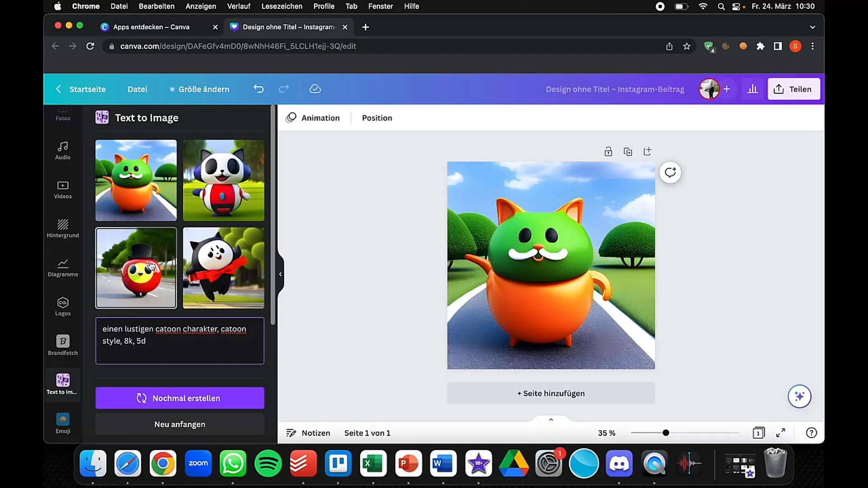The image size is (868, 488).
Task: Click the share icon in address bar
Action: 669,46
